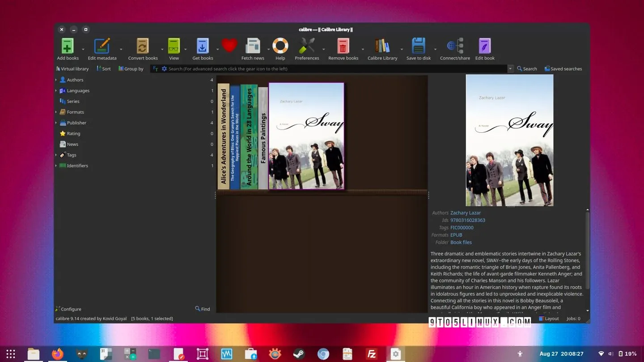Open the Layout button in the status bar
The image size is (644, 362).
(549, 319)
